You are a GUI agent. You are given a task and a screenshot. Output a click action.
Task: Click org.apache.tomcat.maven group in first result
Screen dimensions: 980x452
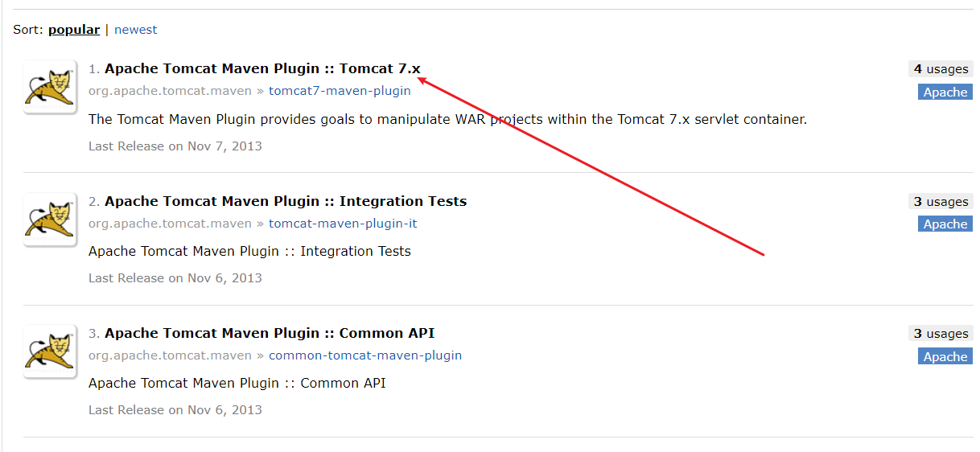click(x=170, y=91)
